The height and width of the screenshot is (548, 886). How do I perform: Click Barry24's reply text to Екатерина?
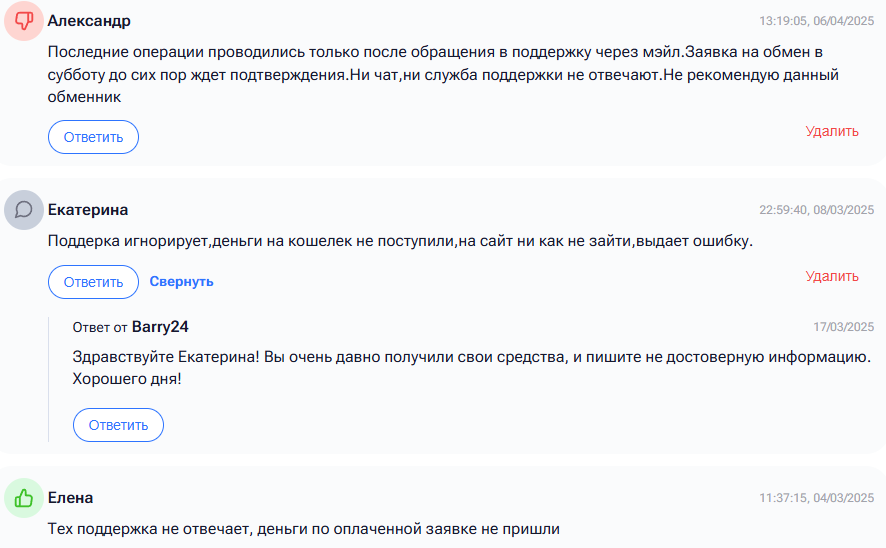pyautogui.click(x=471, y=367)
